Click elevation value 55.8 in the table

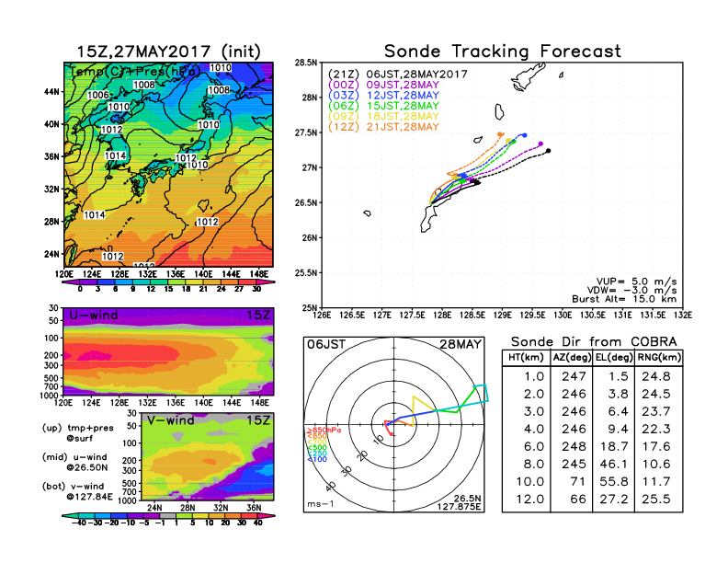614,482
